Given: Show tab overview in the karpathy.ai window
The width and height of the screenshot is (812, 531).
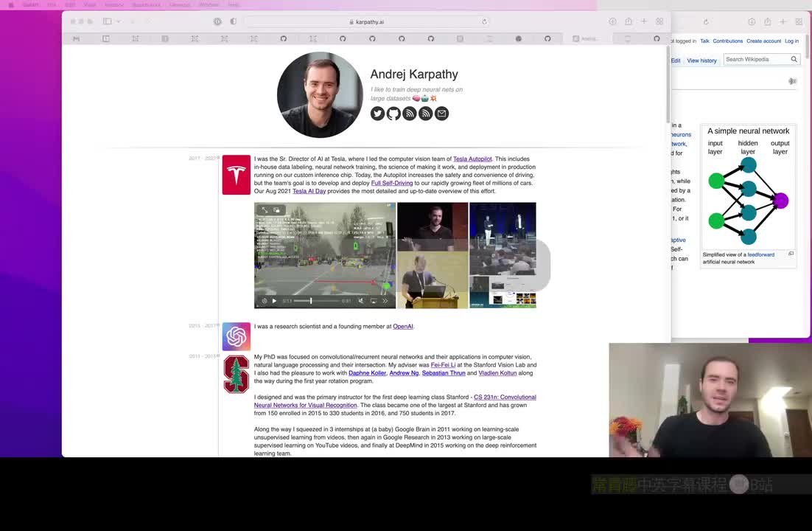Looking at the screenshot, I should [659, 21].
